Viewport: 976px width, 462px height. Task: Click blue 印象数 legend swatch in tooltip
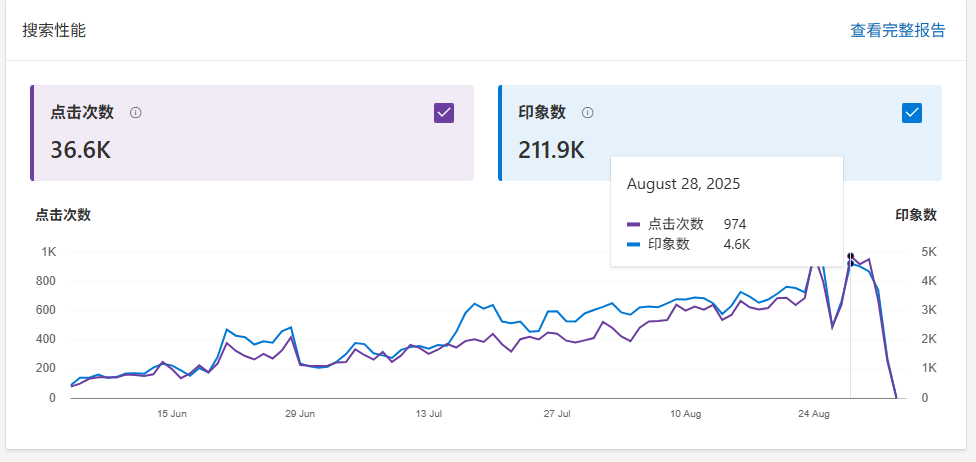point(634,244)
